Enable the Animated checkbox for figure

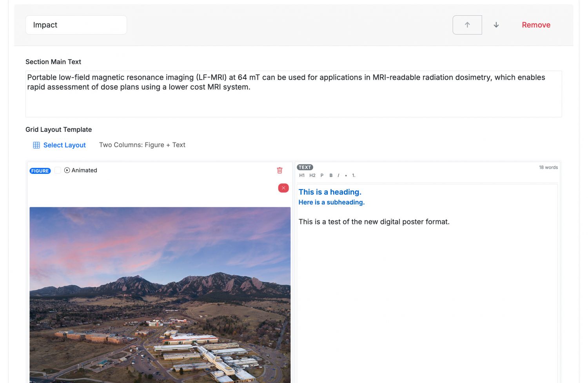point(58,170)
